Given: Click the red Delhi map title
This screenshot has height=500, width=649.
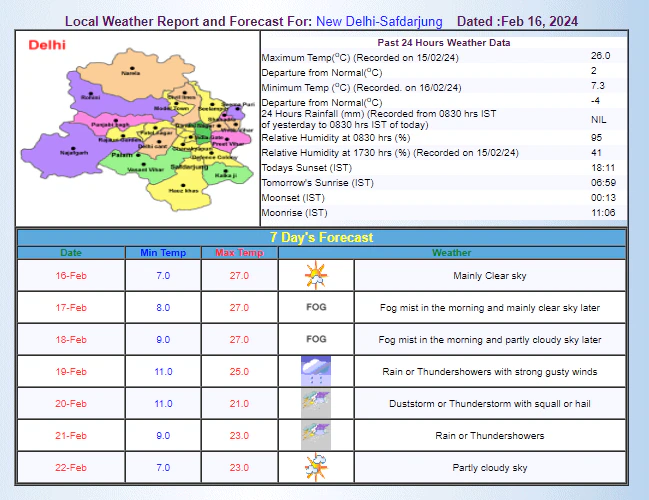Looking at the screenshot, I should tap(47, 45).
